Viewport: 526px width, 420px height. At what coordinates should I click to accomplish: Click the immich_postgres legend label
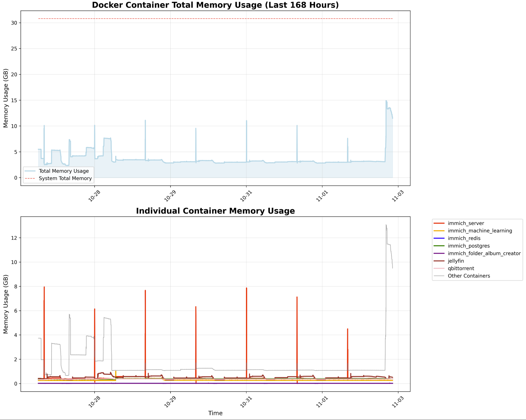point(469,246)
